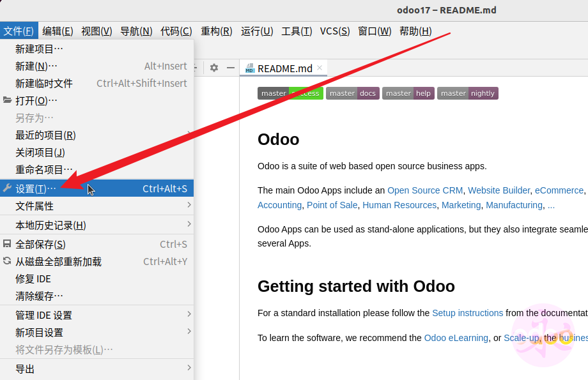
Task: Choose 打开(O)… menu entry
Action: click(x=97, y=101)
